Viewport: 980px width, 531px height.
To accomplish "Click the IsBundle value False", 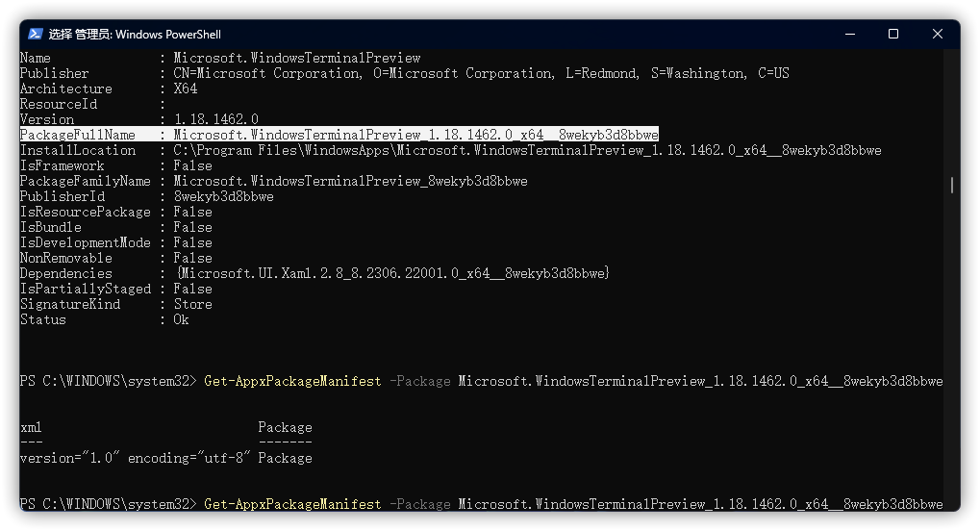I will tap(192, 227).
